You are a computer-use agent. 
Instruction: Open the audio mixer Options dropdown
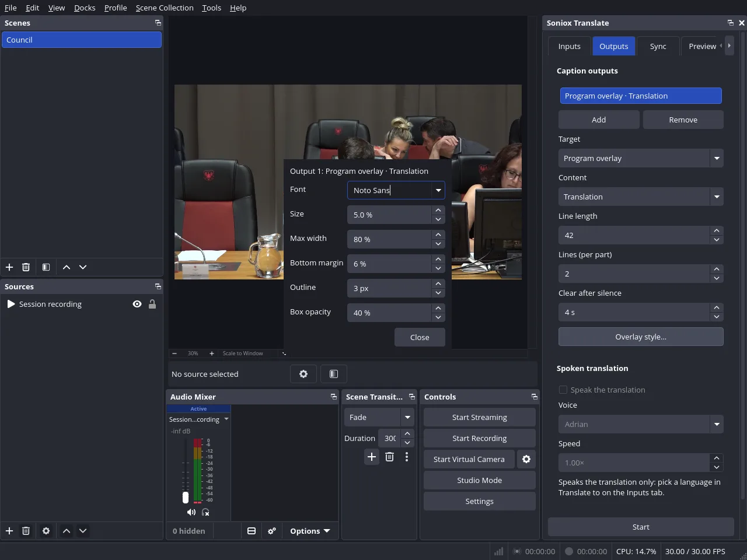[x=310, y=531]
